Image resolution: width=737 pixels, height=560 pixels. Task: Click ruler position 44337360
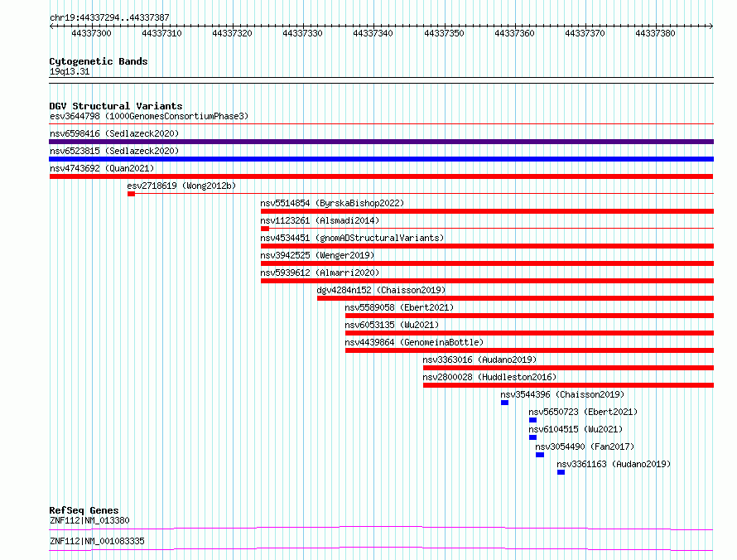click(514, 33)
